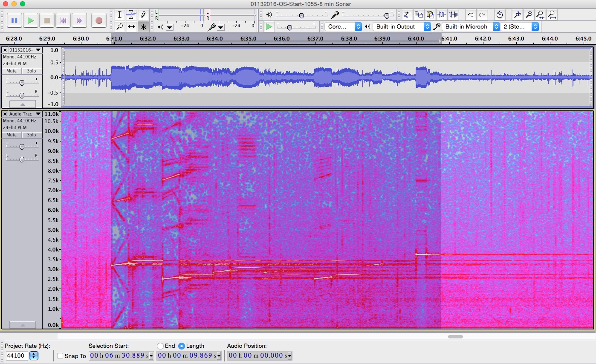
Task: Enable the Snap To checkbox
Action: pyautogui.click(x=60, y=356)
